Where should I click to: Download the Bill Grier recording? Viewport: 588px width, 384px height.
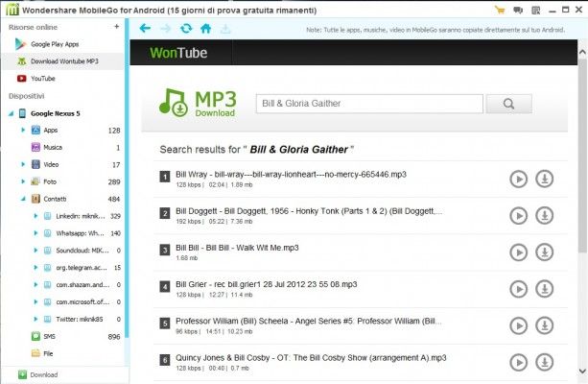545,289
